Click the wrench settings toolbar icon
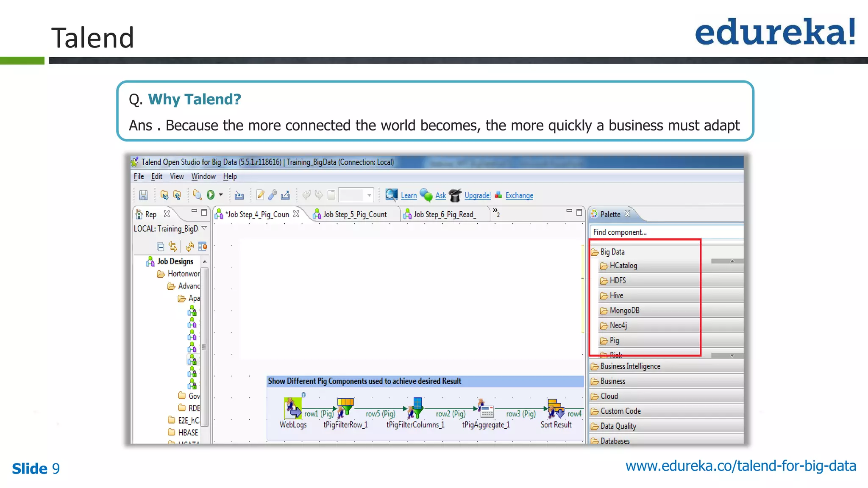Screen dimensions: 868x488 coord(273,195)
